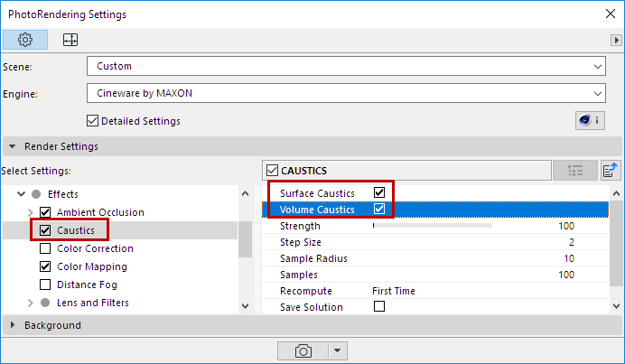Click the list view icon beside Caustics header
Image resolution: width=625 pixels, height=364 pixels.
click(574, 170)
